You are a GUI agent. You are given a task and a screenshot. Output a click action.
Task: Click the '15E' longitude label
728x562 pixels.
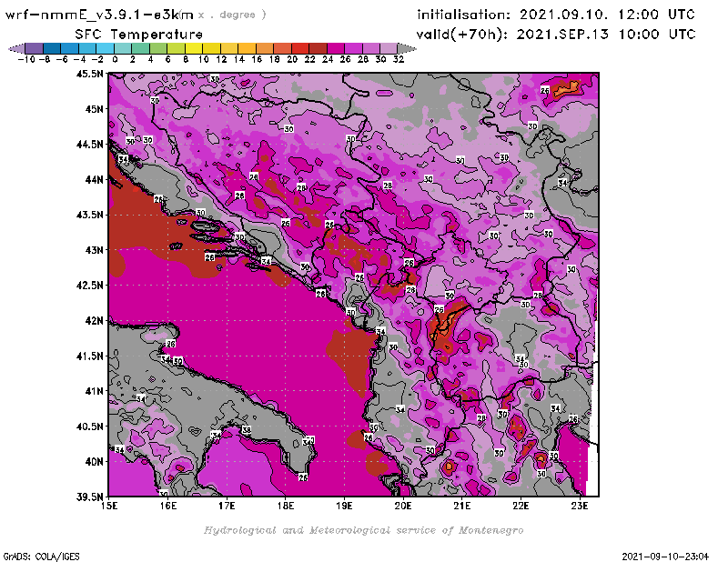(109, 506)
